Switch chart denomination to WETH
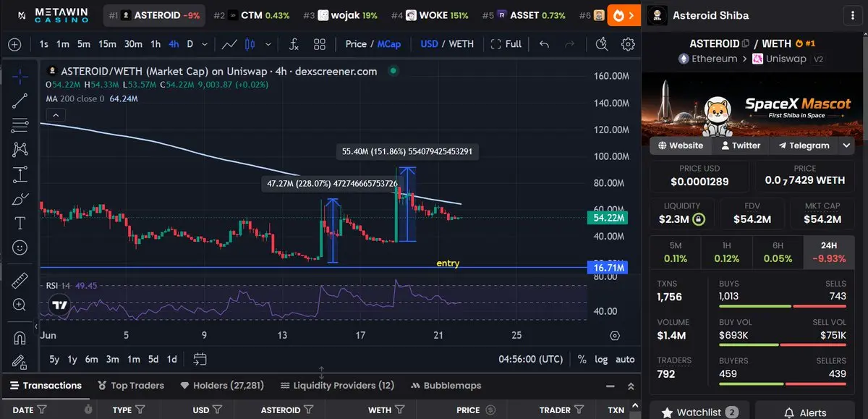 pyautogui.click(x=461, y=44)
